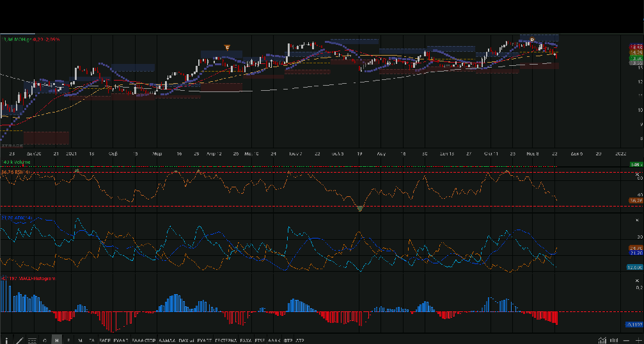Switch to the M timeframe button
Image resolution: width=644 pixels, height=344 pixels.
pos(80,340)
